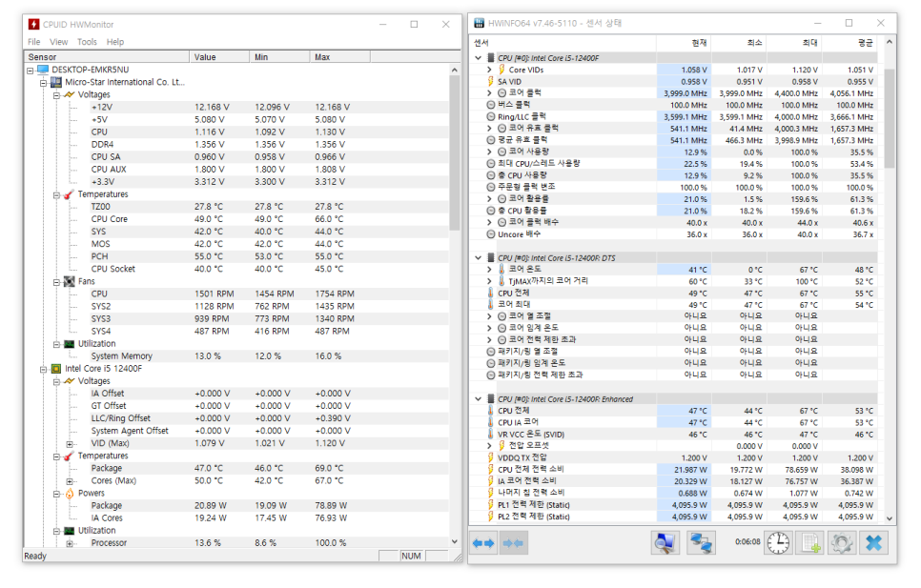
Task: Expand the 전압 오프셋 row
Action: point(489,446)
